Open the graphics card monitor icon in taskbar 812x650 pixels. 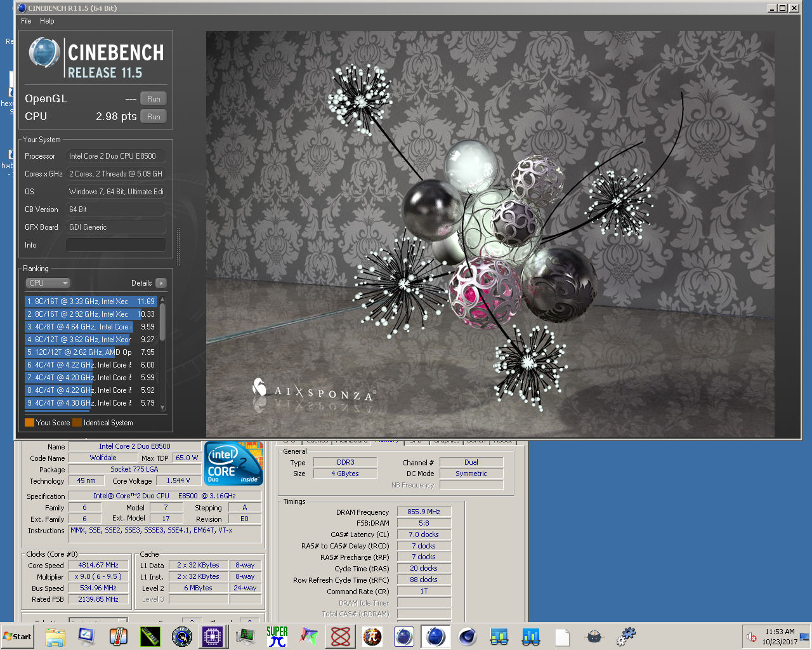pos(246,637)
